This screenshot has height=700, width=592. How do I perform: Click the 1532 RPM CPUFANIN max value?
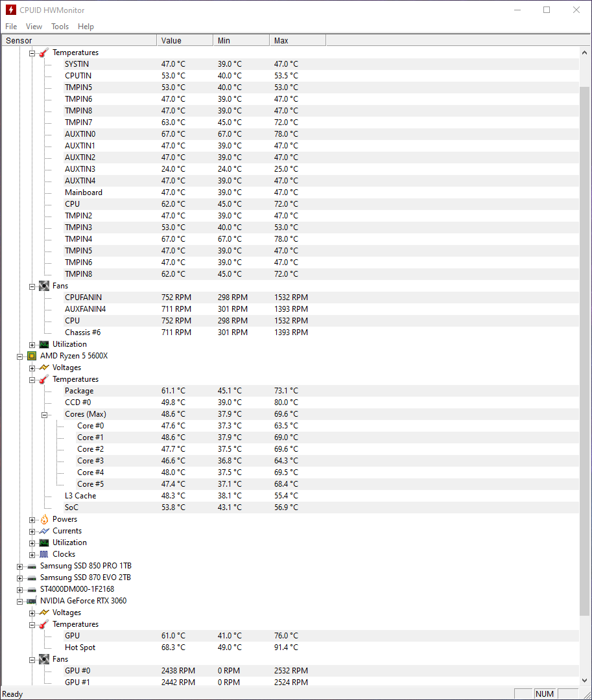(x=291, y=297)
